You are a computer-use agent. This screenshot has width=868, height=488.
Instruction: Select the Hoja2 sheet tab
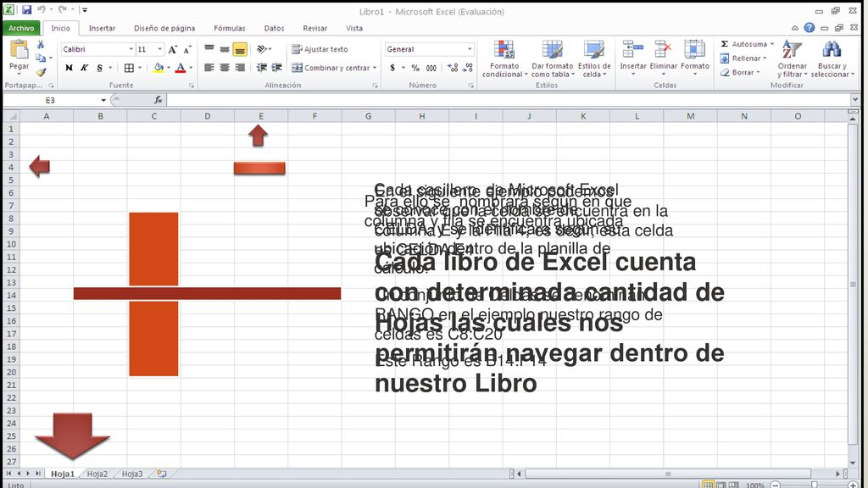tap(97, 474)
